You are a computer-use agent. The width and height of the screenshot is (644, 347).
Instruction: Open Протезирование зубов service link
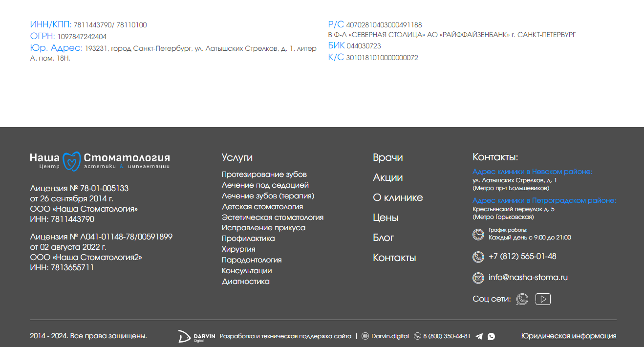pos(264,174)
